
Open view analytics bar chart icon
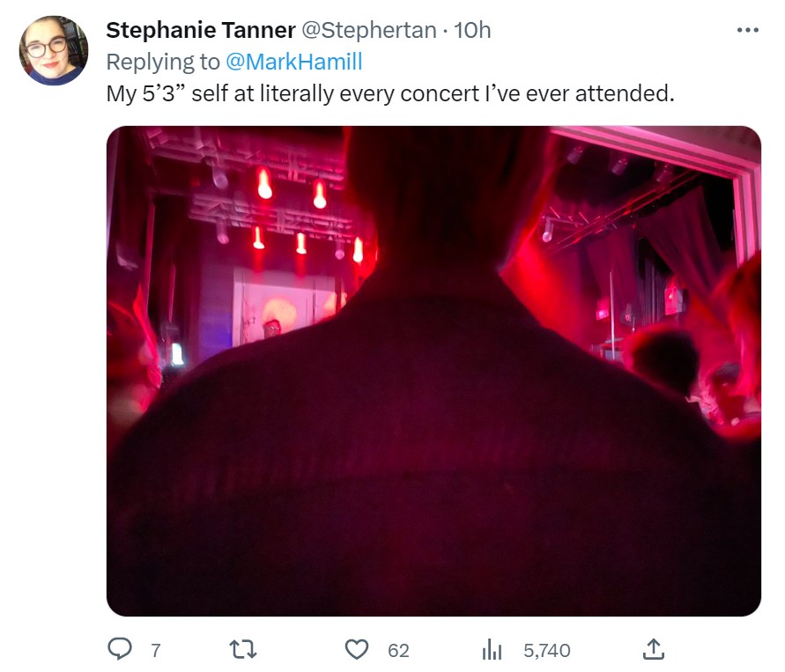pyautogui.click(x=492, y=651)
